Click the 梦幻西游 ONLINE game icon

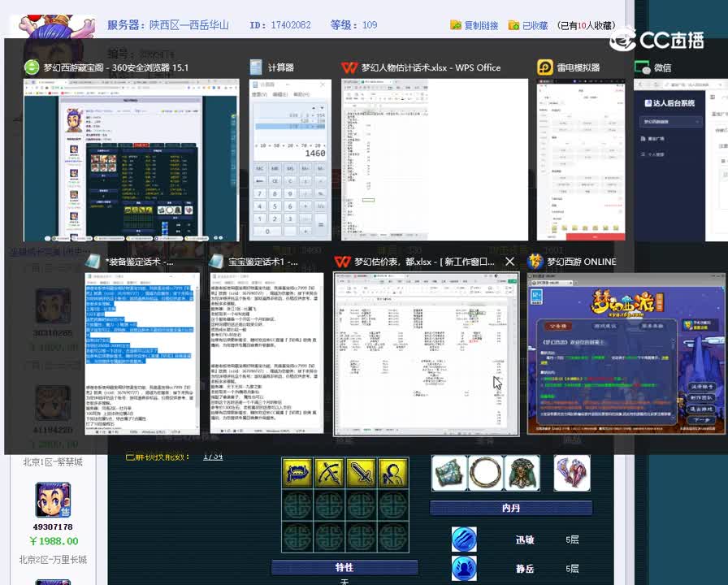tap(535, 262)
